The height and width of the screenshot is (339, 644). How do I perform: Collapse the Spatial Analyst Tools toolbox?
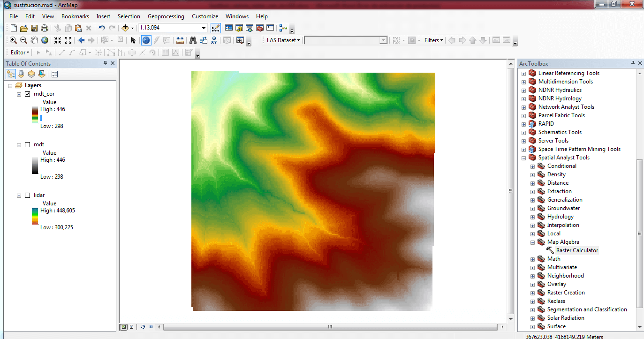[523, 158]
